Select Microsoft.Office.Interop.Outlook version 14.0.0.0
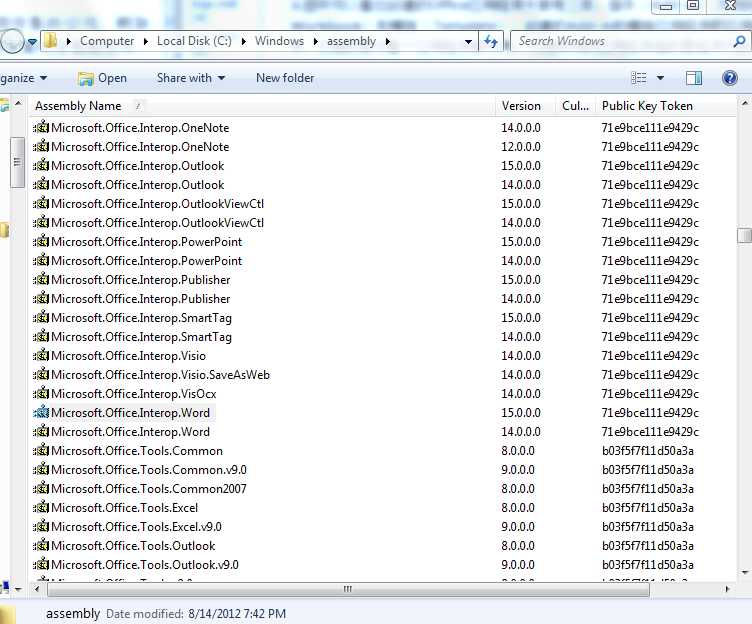 coord(138,185)
